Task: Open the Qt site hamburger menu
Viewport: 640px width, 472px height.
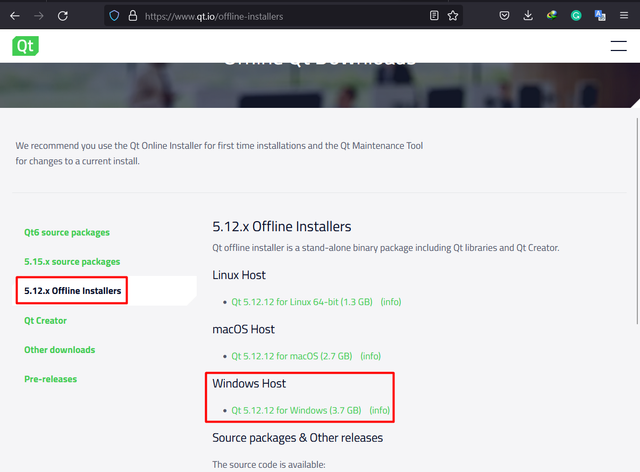Action: pyautogui.click(x=618, y=46)
